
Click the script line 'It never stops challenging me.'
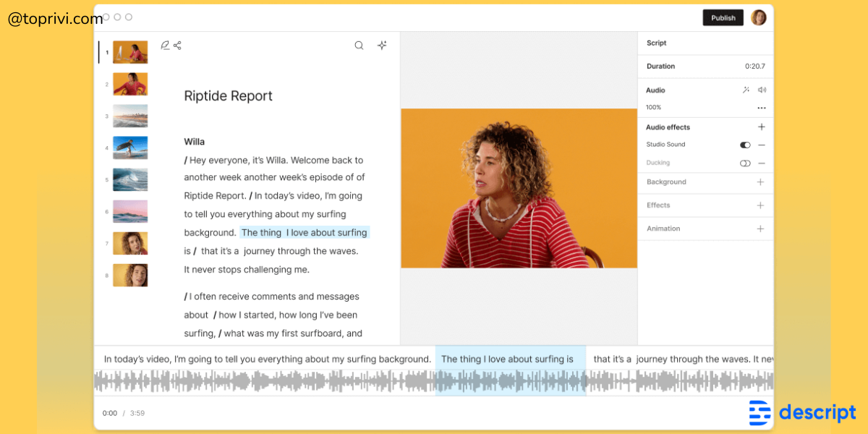point(247,270)
